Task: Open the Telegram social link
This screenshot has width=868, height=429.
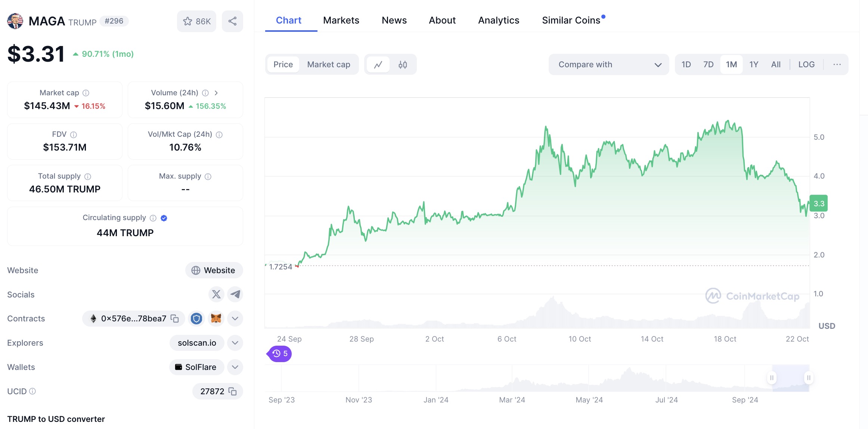Action: [235, 294]
